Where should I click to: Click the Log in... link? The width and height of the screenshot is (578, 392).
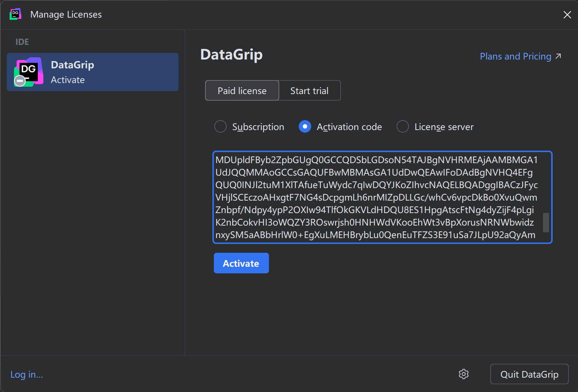[27, 374]
